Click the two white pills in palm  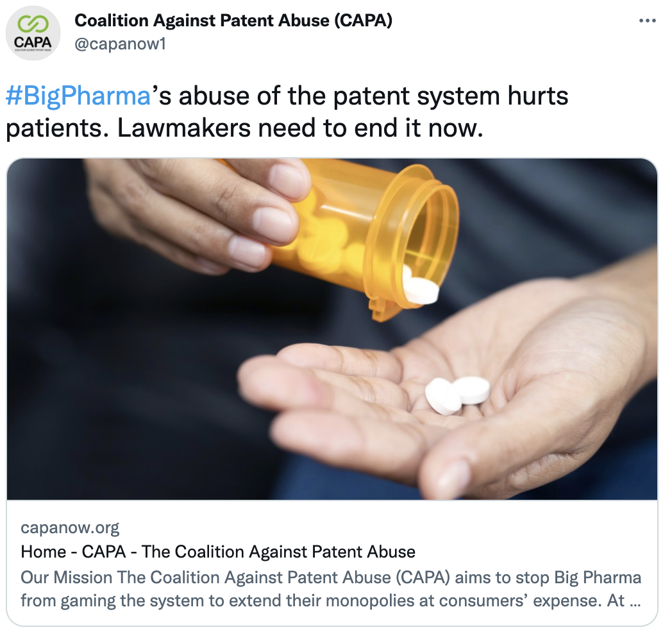(x=457, y=395)
